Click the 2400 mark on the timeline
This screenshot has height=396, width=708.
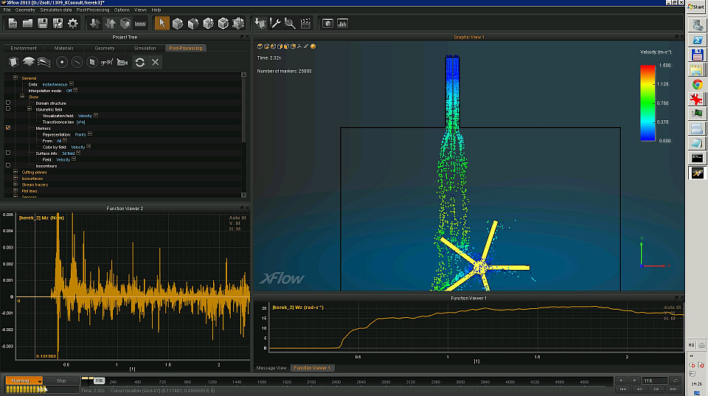(x=335, y=382)
